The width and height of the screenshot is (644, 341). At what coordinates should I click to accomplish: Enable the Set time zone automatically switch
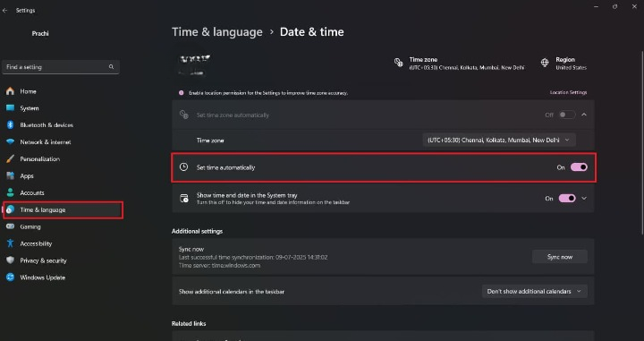point(567,115)
